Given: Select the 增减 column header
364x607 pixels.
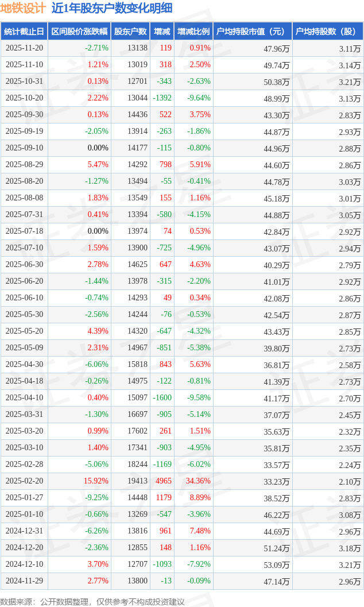Looking at the screenshot, I should (x=162, y=32).
